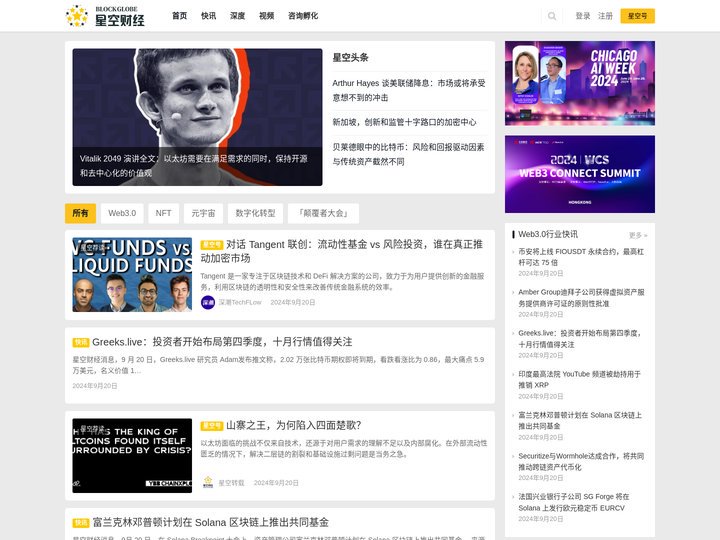The width and height of the screenshot is (720, 540).
Task: Open Securitize与Wormhole达成合作 news item
Action: [581, 461]
